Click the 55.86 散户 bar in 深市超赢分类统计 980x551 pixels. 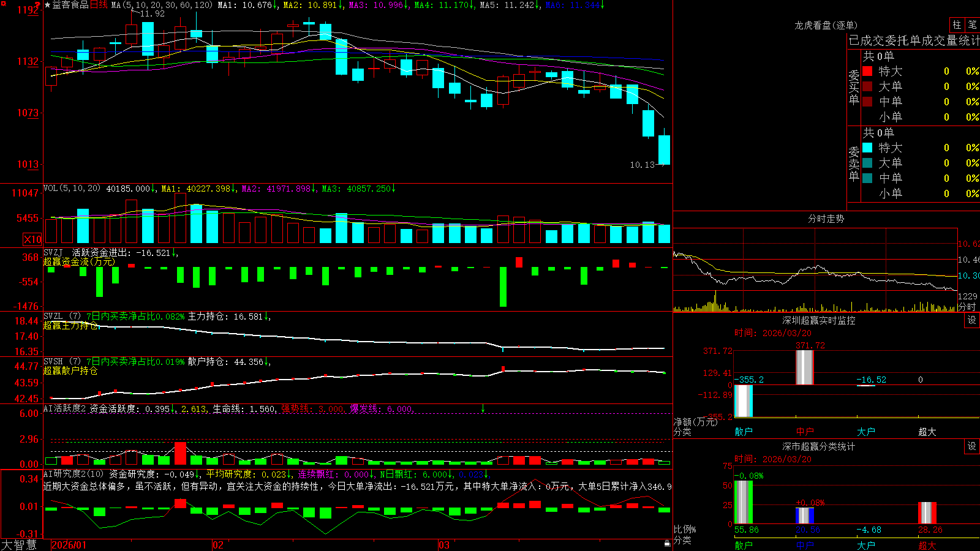[744, 503]
